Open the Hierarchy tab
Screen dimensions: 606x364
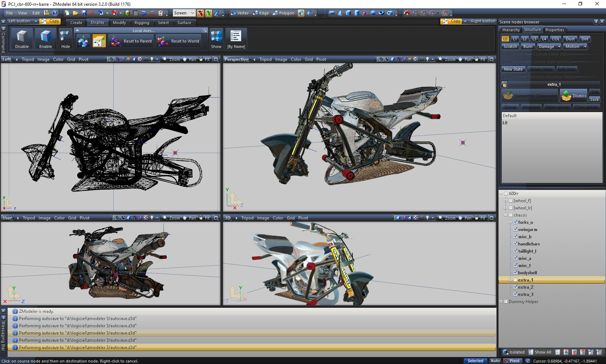coord(511,30)
